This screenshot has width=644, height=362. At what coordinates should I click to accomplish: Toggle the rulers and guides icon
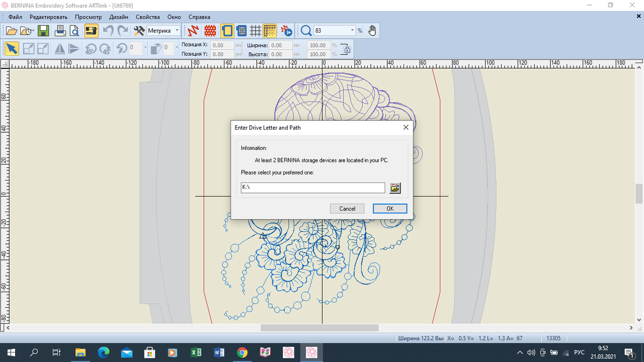[x=270, y=31]
